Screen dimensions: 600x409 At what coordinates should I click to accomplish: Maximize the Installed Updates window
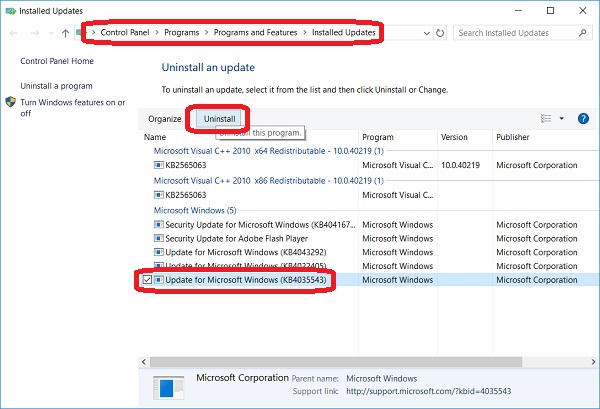(550, 11)
